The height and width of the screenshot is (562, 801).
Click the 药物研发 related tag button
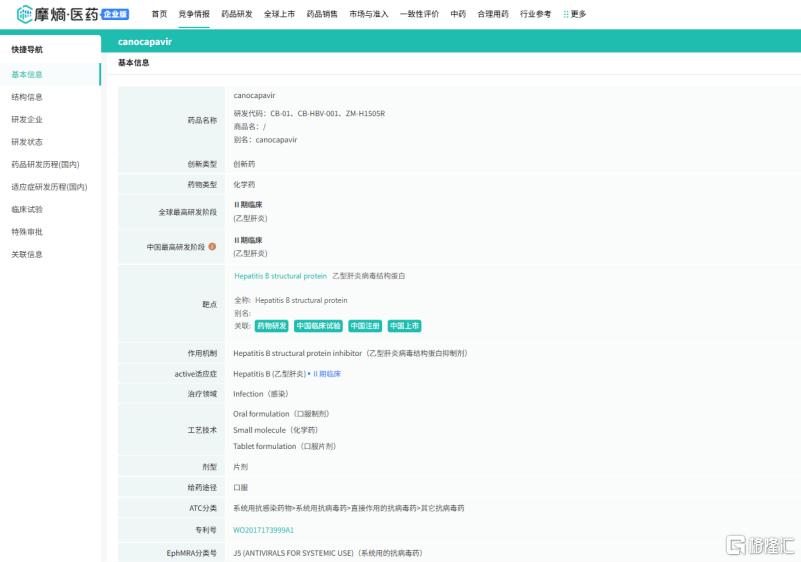272,326
